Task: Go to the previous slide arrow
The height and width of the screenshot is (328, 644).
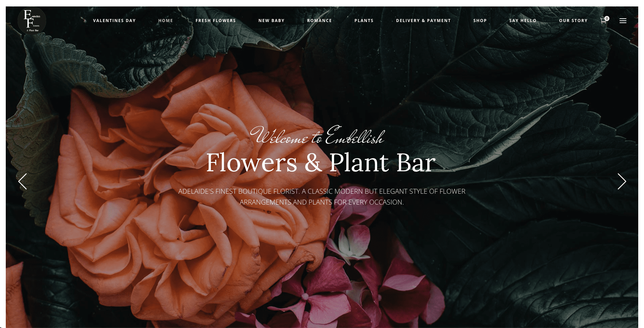Action: 22,181
